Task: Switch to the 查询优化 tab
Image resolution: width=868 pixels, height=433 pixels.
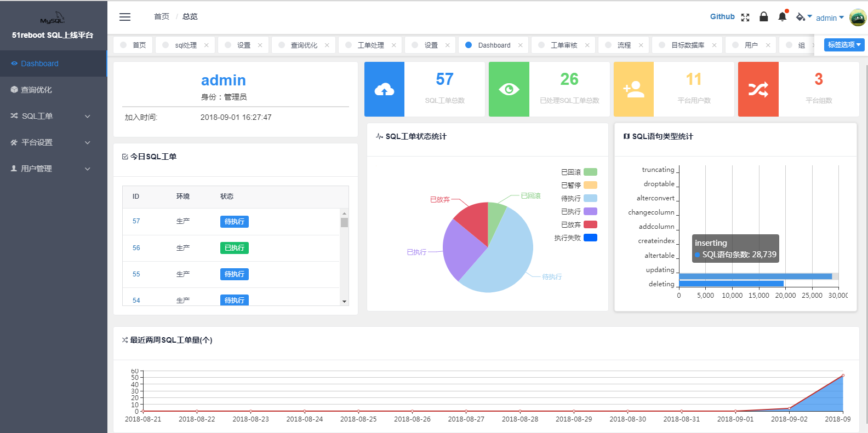Action: pos(304,45)
